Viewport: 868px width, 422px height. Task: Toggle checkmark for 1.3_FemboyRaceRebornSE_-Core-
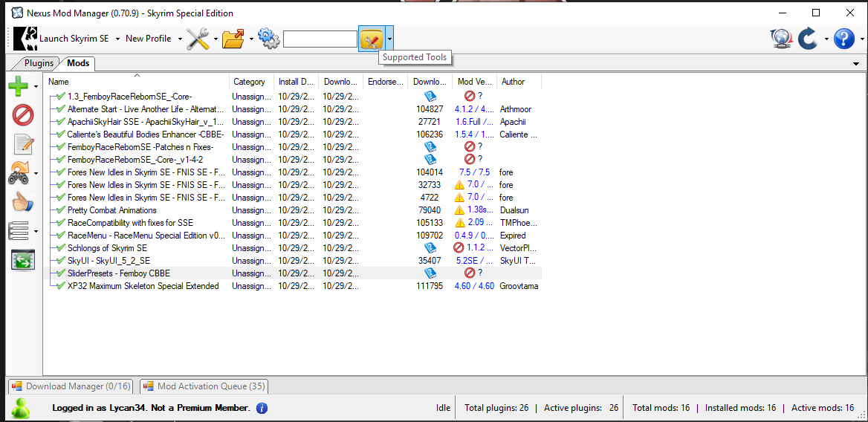(x=61, y=97)
